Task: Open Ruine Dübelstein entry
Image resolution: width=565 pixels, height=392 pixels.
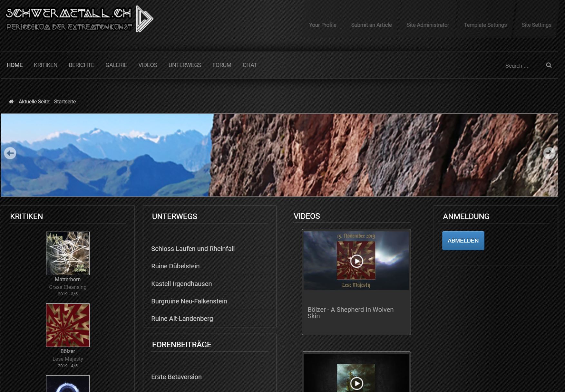Action: coord(175,266)
